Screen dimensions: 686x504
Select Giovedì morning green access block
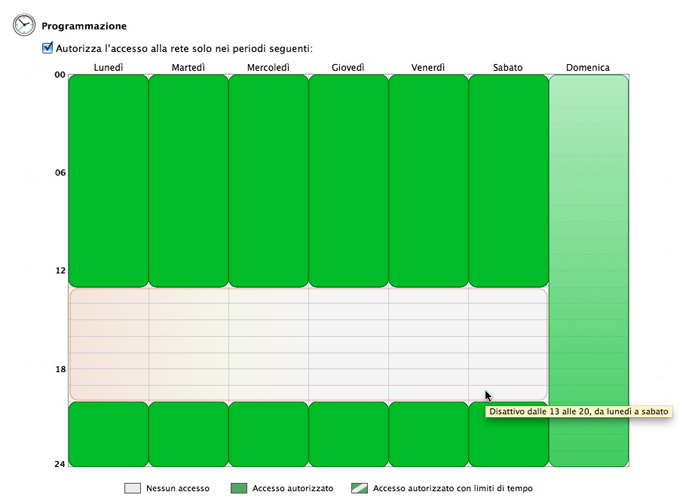(x=348, y=181)
